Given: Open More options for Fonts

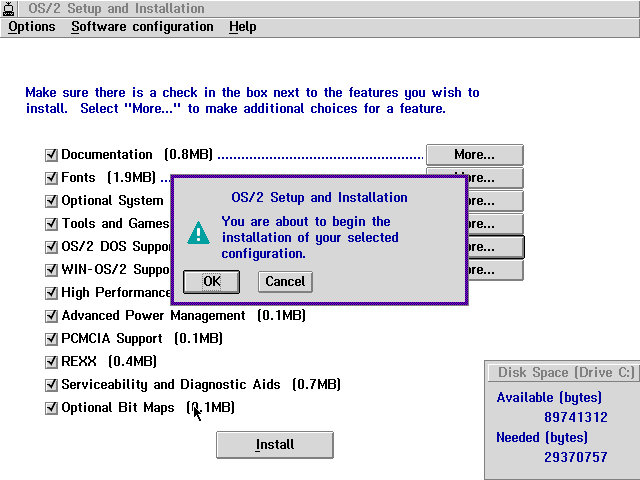Looking at the screenshot, I should 495,178.
